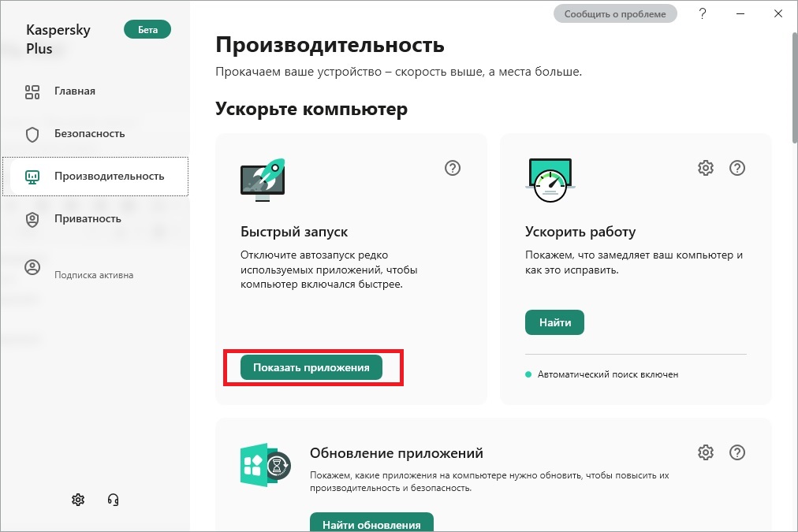Click the Приватность shield-person icon

pyautogui.click(x=32, y=220)
